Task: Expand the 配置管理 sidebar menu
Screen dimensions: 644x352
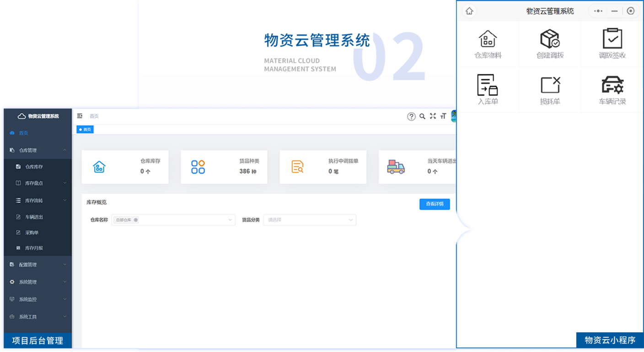Action: 38,265
